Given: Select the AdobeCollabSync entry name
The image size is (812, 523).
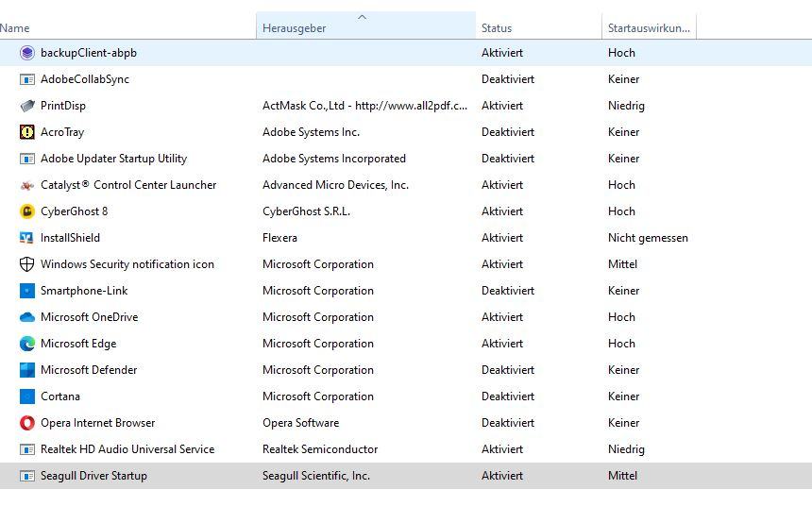Looking at the screenshot, I should 85,79.
